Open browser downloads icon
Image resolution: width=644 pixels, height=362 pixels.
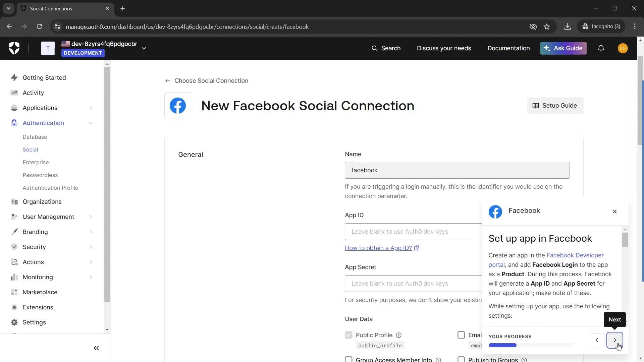[x=568, y=27]
